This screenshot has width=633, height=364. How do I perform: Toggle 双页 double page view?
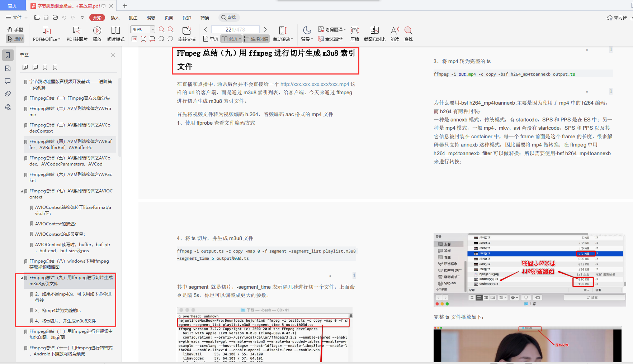click(x=231, y=39)
